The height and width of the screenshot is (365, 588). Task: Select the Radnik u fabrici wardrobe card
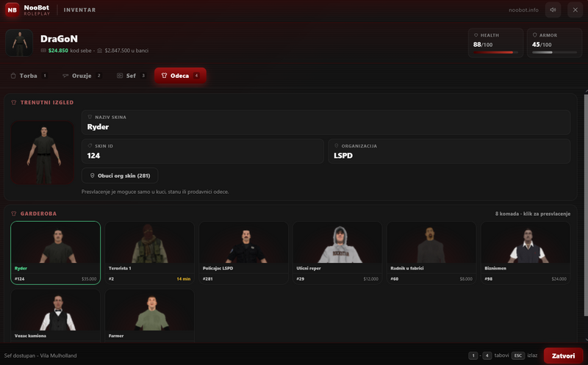pyautogui.click(x=431, y=253)
